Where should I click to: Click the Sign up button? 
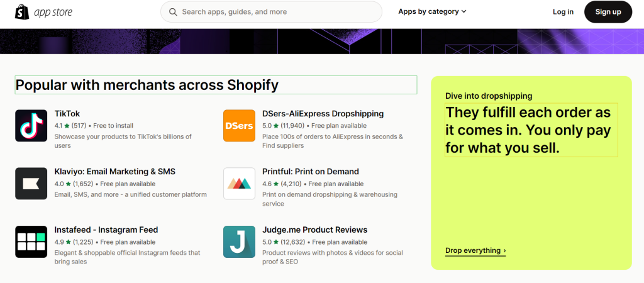[608, 12]
